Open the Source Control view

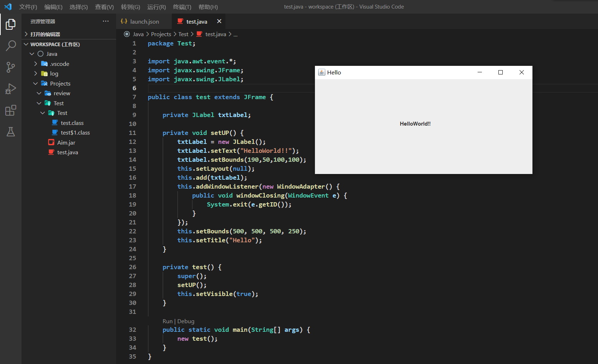click(x=11, y=67)
